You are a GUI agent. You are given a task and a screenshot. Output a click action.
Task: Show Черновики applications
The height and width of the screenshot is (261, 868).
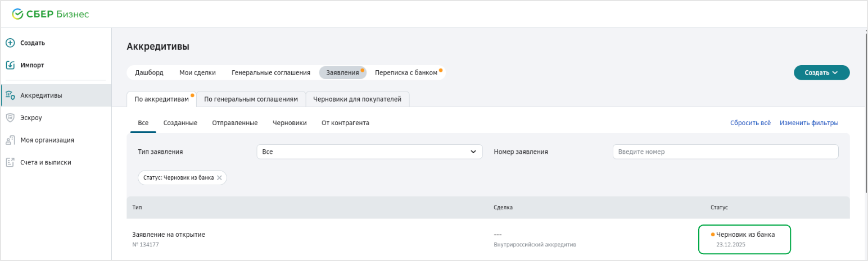point(290,123)
